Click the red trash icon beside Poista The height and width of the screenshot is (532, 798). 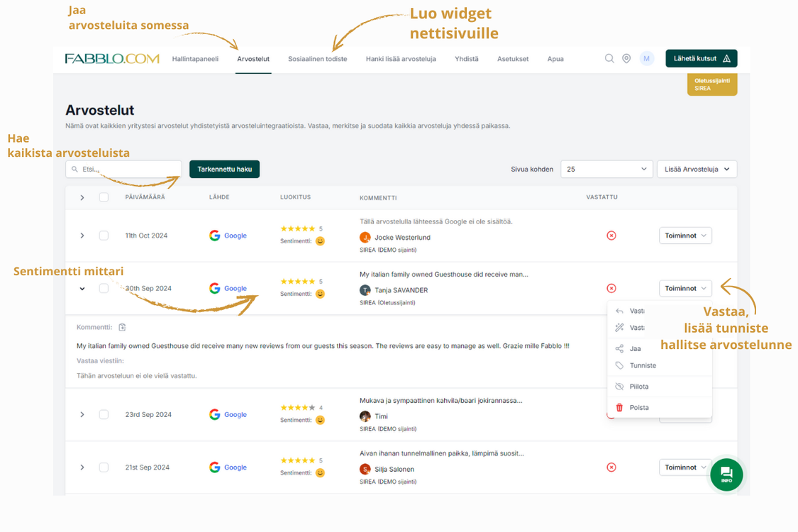(x=619, y=407)
